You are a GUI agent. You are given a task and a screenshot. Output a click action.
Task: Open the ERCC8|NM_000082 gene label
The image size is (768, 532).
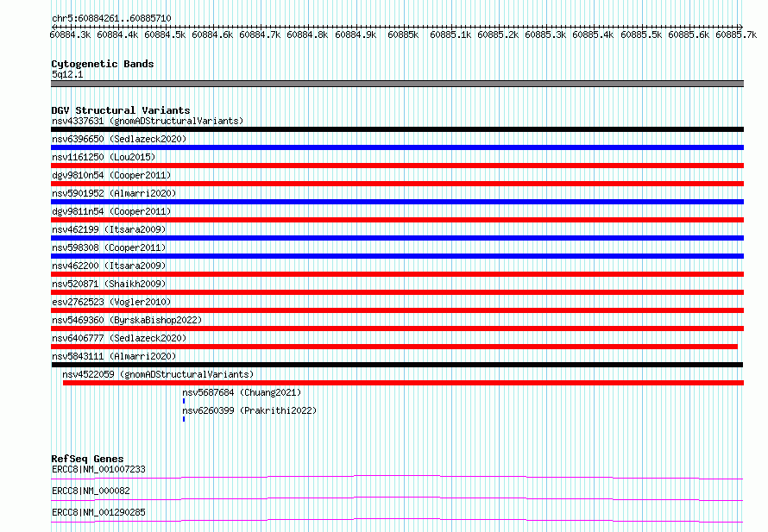[x=91, y=491]
